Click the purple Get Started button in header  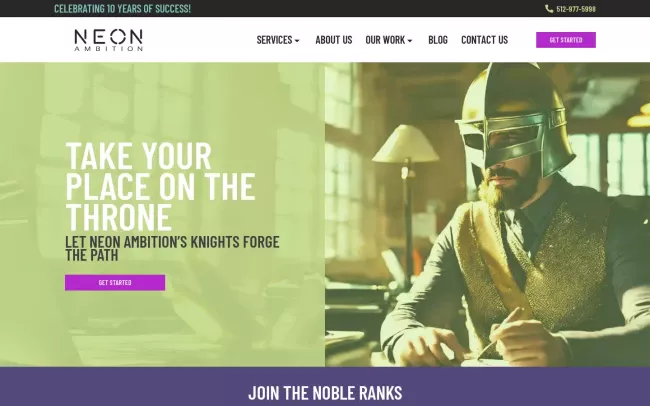[566, 40]
